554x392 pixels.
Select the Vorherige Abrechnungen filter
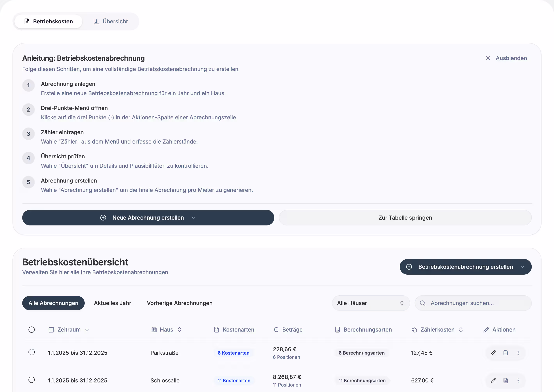180,303
